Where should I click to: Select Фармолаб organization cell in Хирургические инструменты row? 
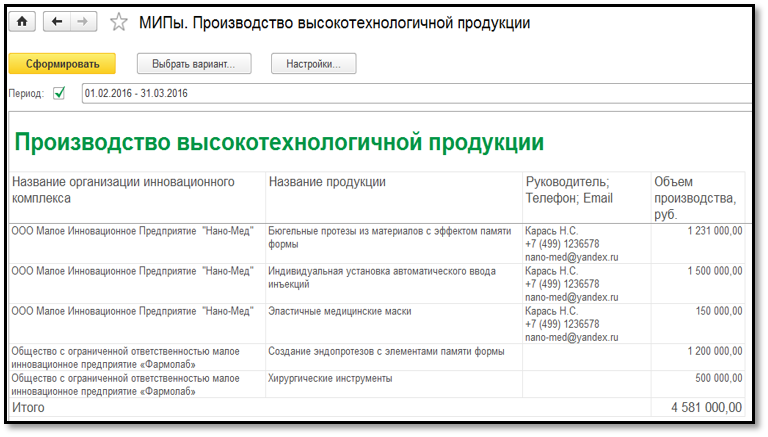point(137,384)
